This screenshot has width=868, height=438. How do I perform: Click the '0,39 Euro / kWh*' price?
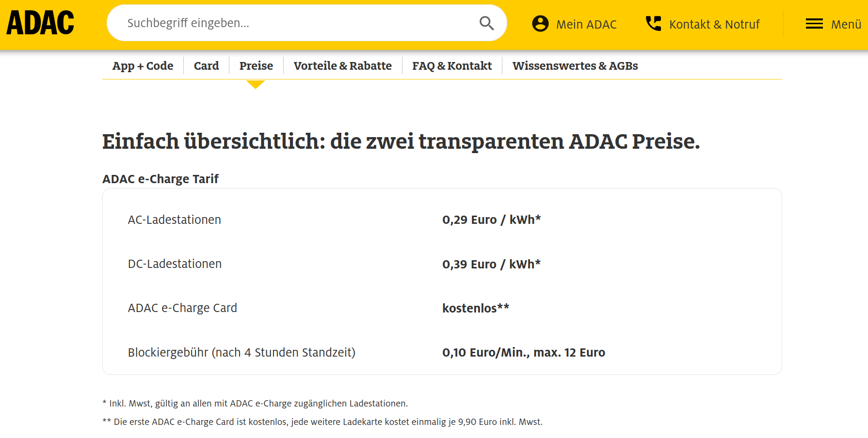point(491,264)
